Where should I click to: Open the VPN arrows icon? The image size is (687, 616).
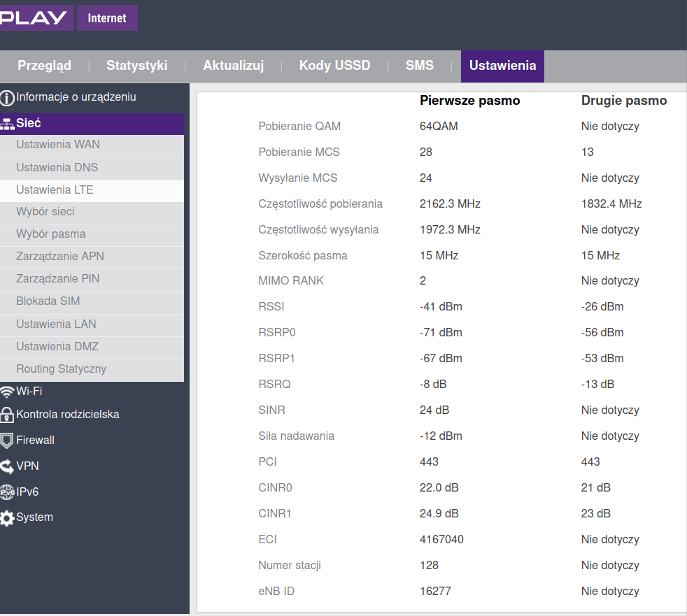tap(8, 466)
